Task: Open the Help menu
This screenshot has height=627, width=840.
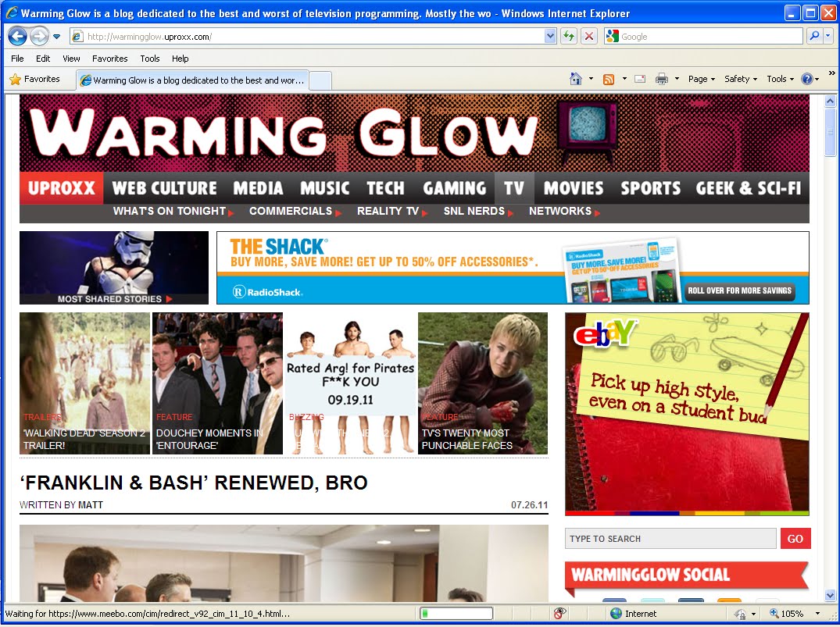Action: pos(180,59)
